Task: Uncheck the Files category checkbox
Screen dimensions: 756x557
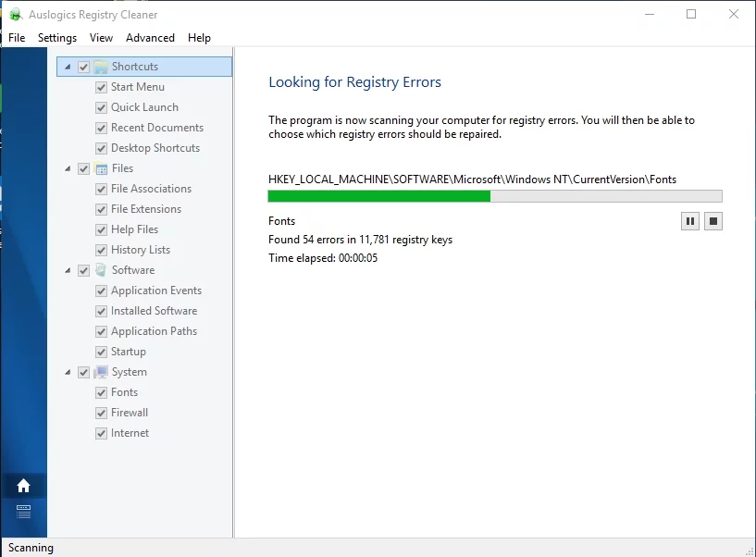Action: pyautogui.click(x=83, y=168)
